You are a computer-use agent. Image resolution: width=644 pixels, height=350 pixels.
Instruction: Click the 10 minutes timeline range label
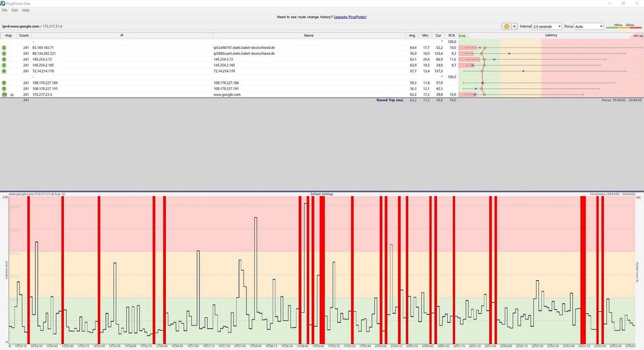click(612, 194)
